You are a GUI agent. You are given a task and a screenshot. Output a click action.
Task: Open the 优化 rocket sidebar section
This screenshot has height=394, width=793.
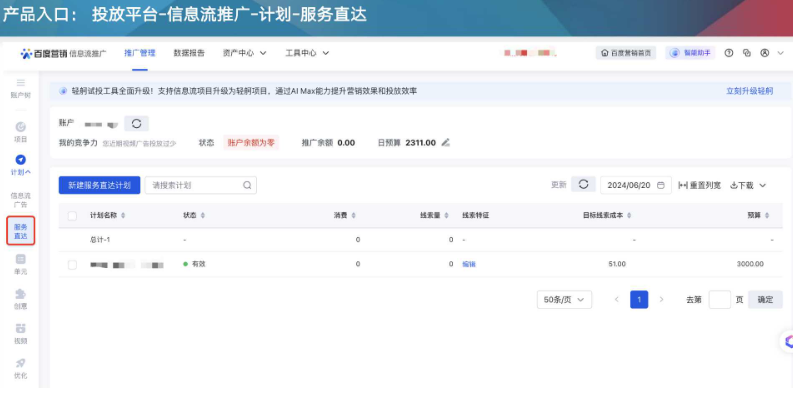coord(21,369)
